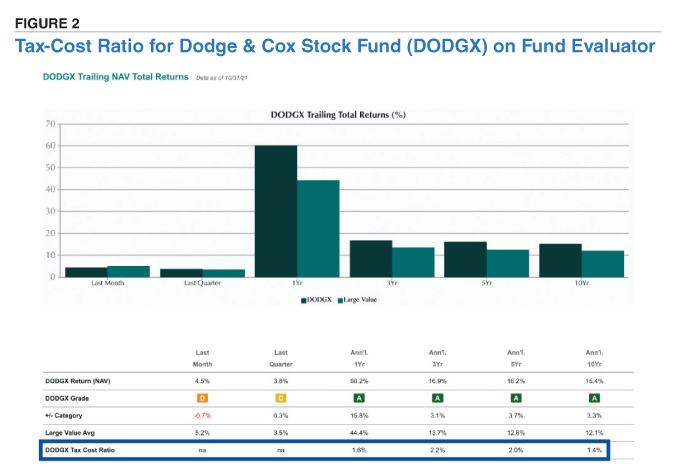Click the 'DODGX Grade' row label
The image size is (675, 475).
(x=67, y=398)
